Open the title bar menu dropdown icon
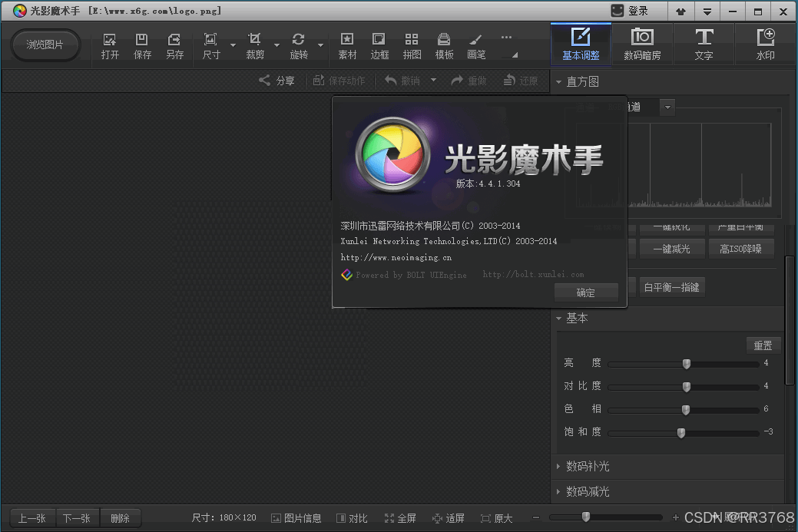798x532 pixels. [707, 12]
